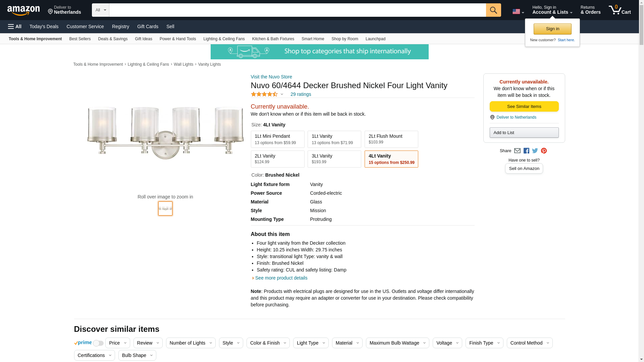Open the All hamburger menu
Viewport: 644px width, 362px height.
[15, 26]
